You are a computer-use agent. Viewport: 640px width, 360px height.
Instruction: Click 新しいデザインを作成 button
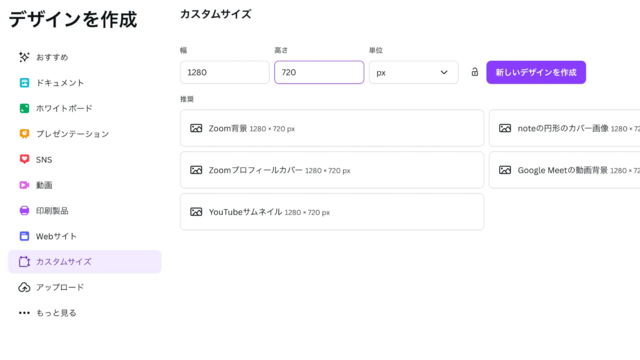pyautogui.click(x=536, y=72)
